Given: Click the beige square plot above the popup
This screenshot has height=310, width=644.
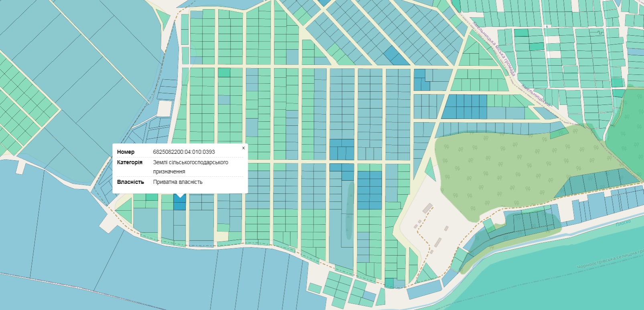Looking at the screenshot, I should click(x=165, y=109).
